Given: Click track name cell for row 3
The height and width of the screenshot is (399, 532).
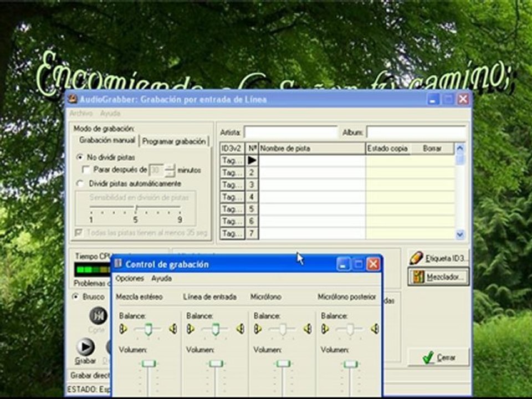Looking at the screenshot, I should 312,185.
